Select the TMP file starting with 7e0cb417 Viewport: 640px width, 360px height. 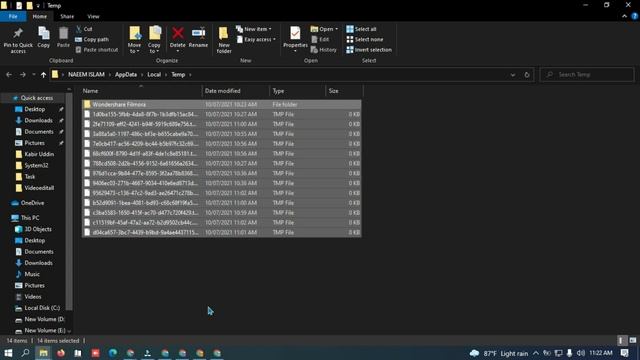[x=222, y=144]
